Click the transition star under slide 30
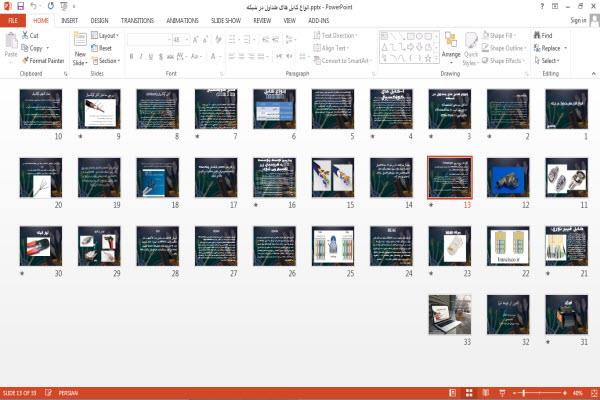The height and width of the screenshot is (400, 600). [22, 273]
